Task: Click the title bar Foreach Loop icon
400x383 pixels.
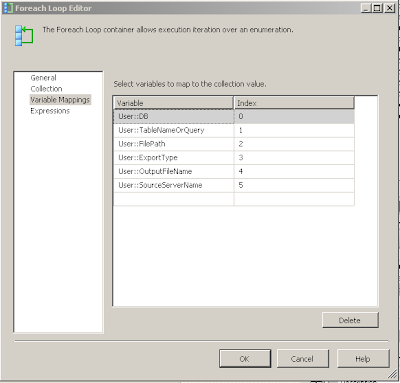Action: click(x=7, y=8)
